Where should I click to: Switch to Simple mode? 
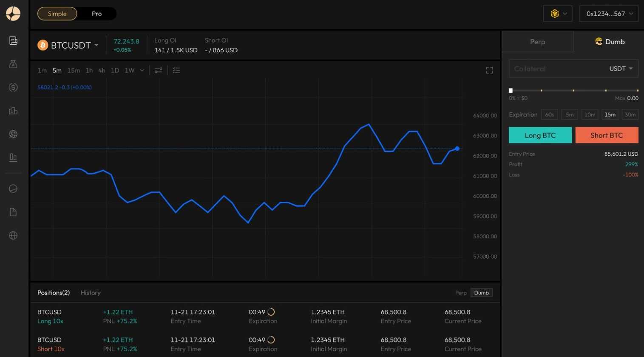click(57, 14)
